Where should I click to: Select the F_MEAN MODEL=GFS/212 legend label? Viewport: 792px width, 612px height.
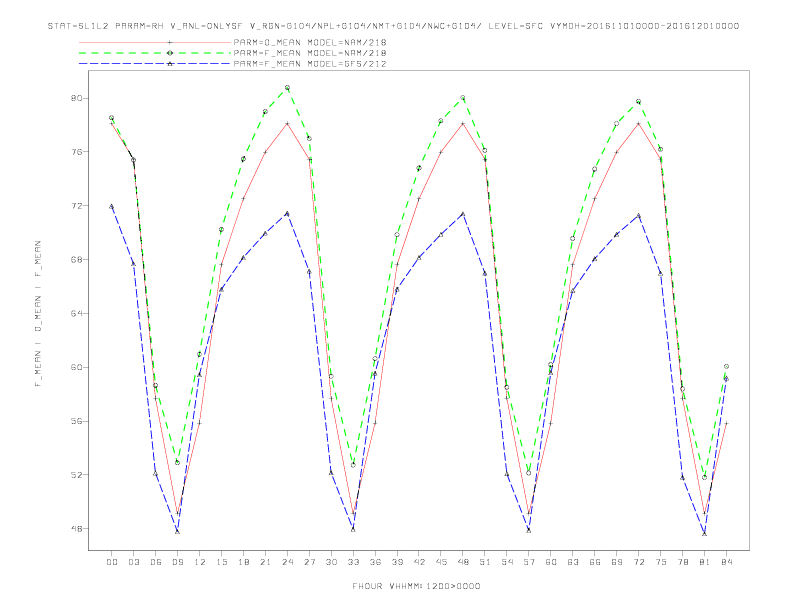coord(310,64)
